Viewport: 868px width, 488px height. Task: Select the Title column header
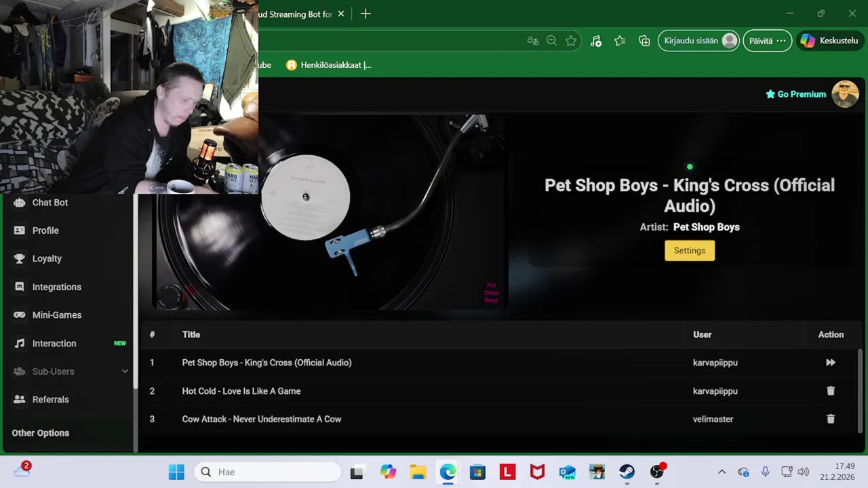[x=191, y=334]
